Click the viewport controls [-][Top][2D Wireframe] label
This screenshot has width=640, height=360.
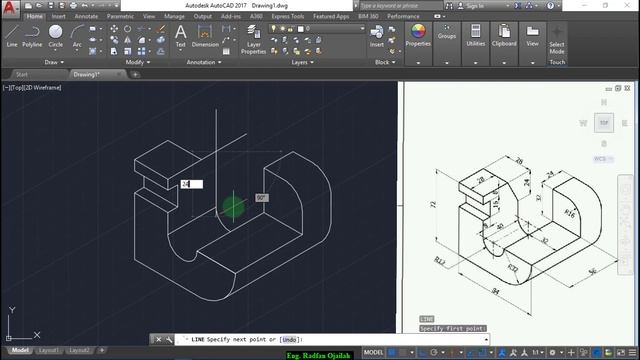(x=32, y=87)
